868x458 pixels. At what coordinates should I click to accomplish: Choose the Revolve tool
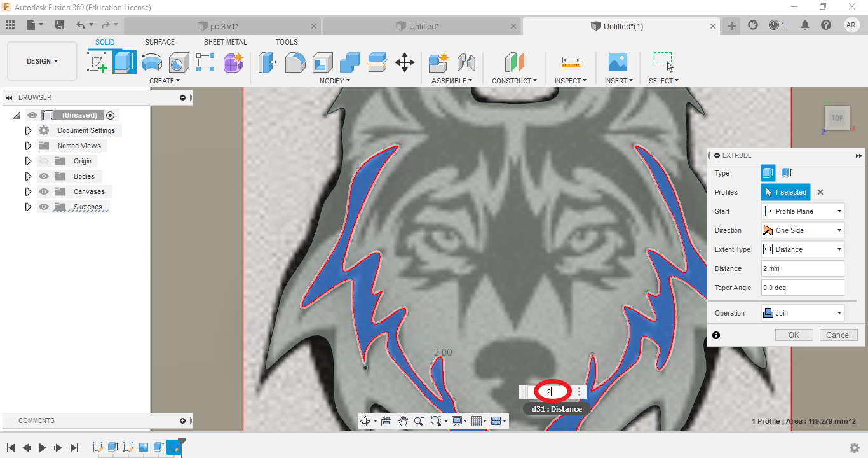tap(151, 62)
